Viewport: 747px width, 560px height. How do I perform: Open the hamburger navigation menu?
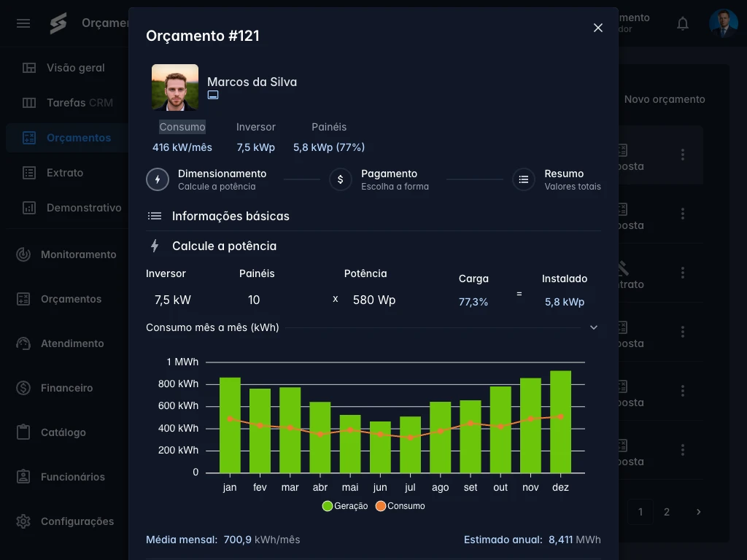tap(23, 23)
